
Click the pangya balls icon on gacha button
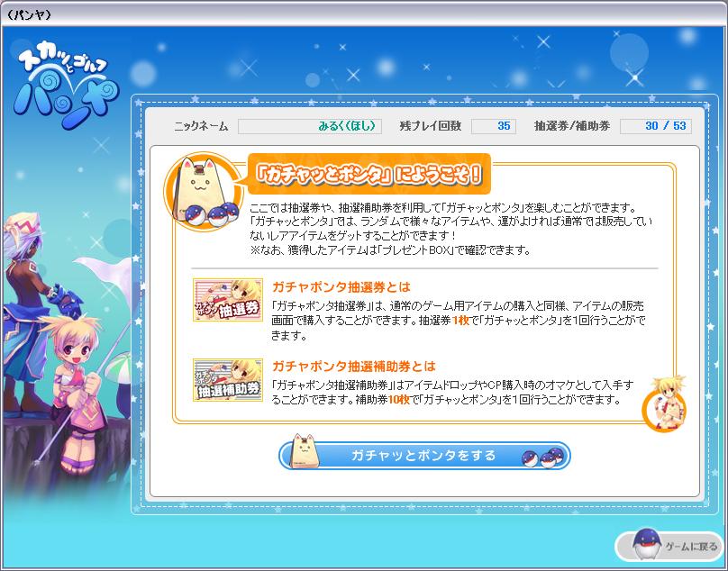coord(542,457)
